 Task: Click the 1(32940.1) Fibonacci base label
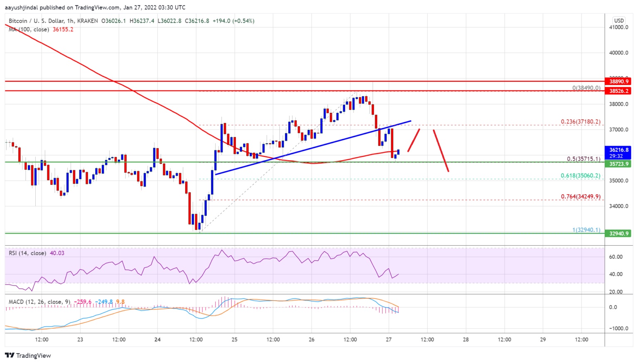(x=586, y=230)
